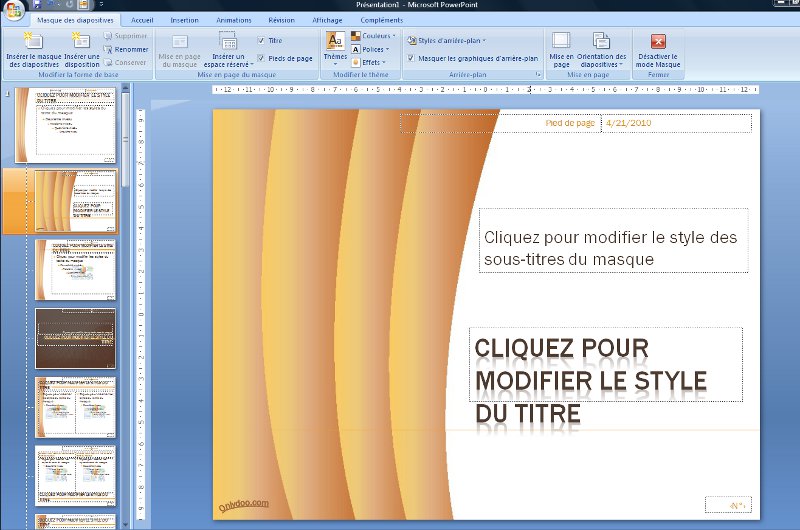Select the comparison layout thumbnail
800x530 pixels.
coord(76,475)
